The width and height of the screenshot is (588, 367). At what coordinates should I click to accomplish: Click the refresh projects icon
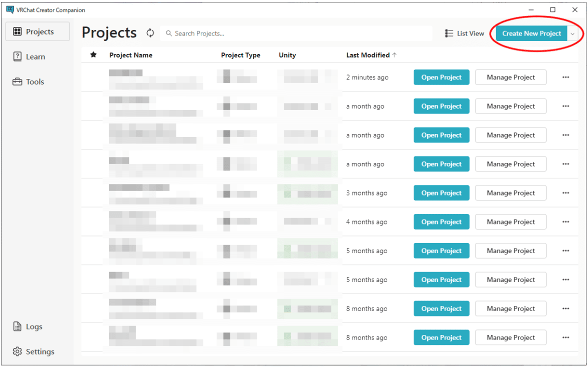[150, 33]
